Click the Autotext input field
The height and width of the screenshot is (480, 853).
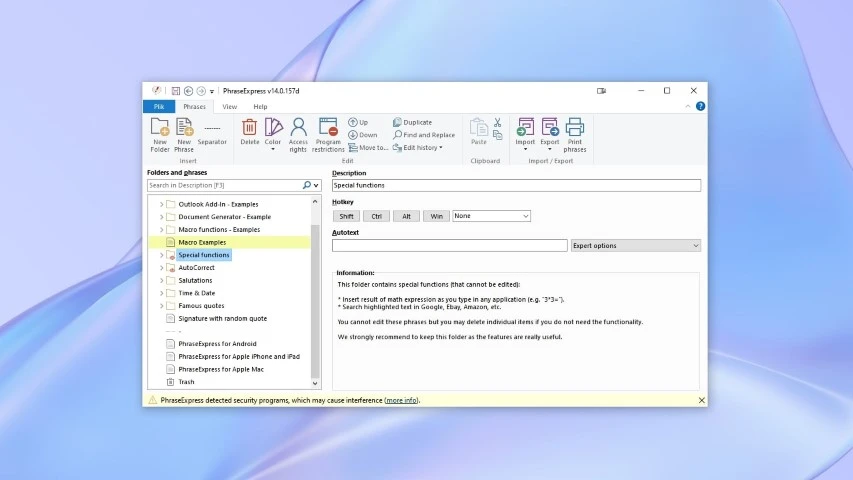[449, 246]
